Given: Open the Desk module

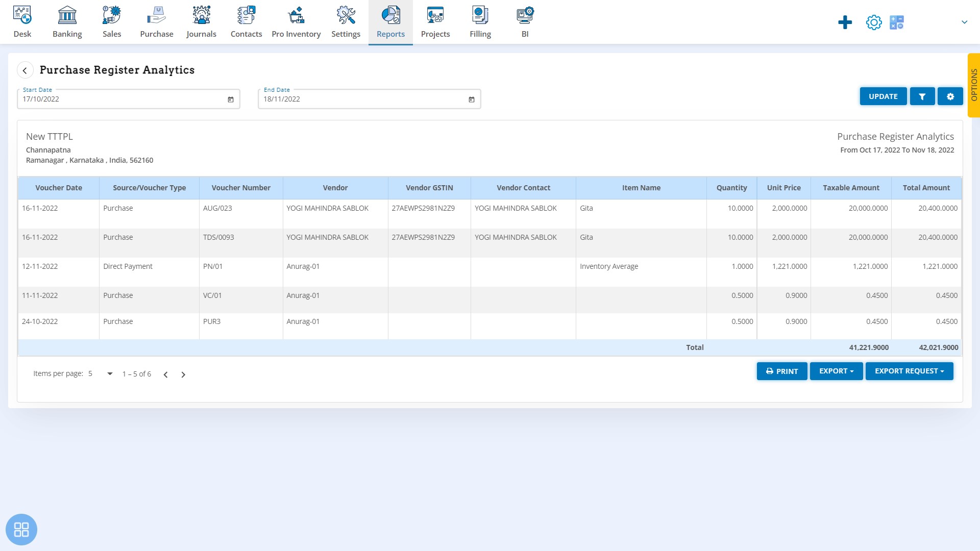Looking at the screenshot, I should click(22, 22).
